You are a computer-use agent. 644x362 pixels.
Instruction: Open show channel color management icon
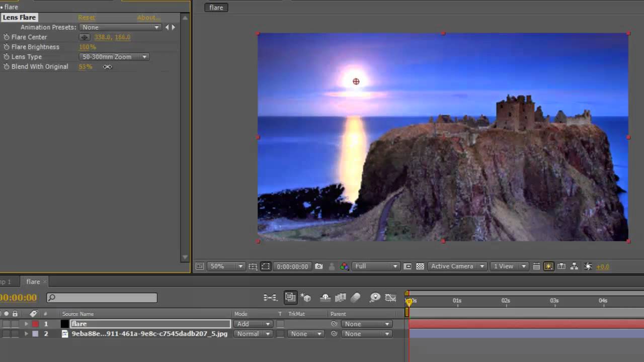click(345, 266)
